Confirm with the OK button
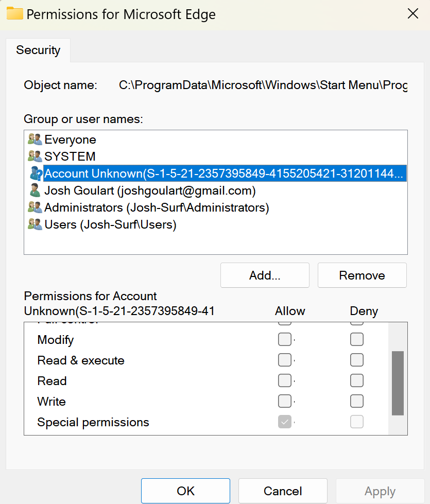The width and height of the screenshot is (430, 504). pyautogui.click(x=185, y=491)
